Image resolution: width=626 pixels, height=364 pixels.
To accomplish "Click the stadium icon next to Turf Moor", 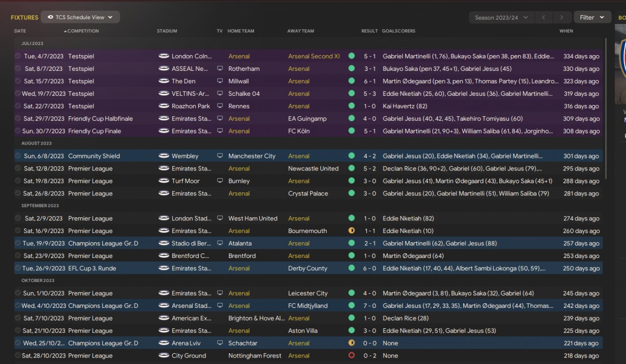I will pyautogui.click(x=164, y=181).
